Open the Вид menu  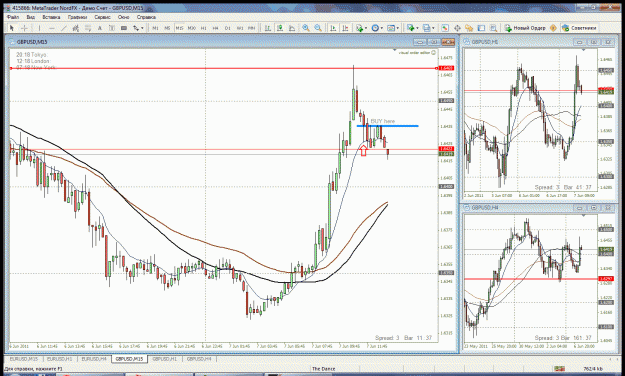point(31,17)
